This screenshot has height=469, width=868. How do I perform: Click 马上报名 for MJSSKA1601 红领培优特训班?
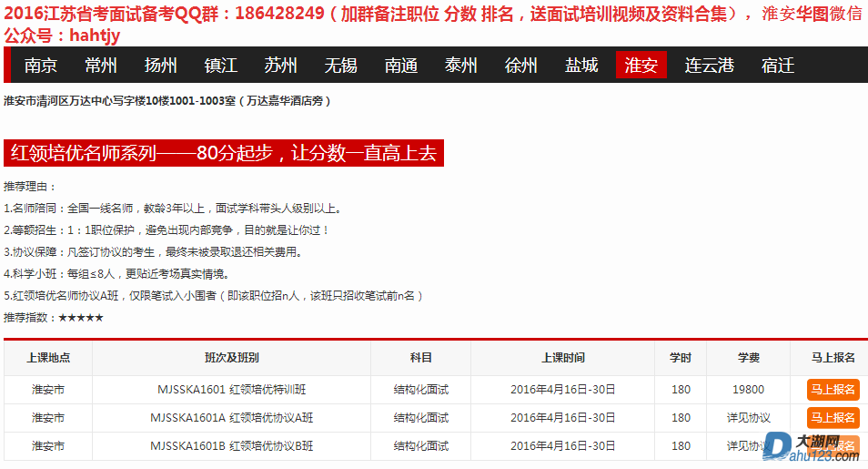(x=833, y=390)
